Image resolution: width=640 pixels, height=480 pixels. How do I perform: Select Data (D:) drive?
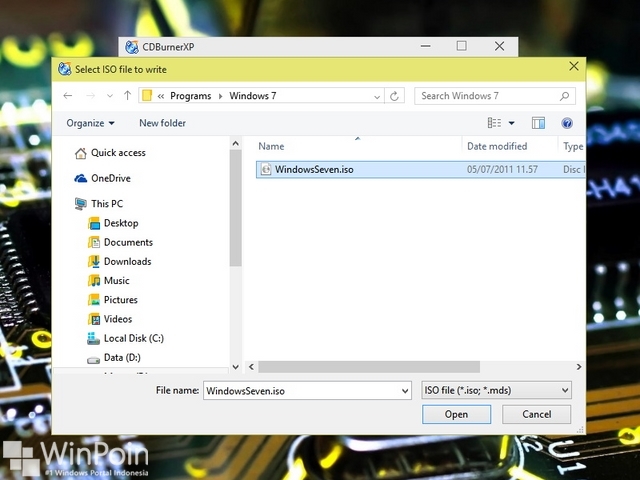click(122, 358)
